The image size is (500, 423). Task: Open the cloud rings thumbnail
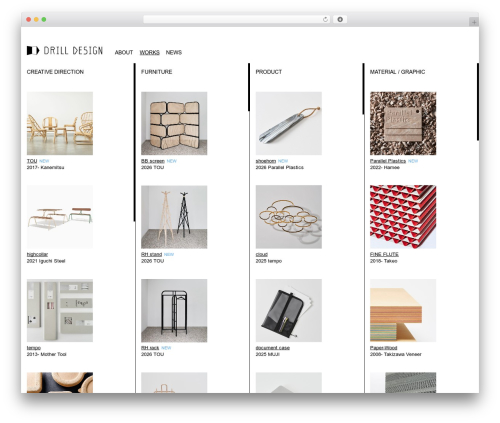tap(289, 217)
